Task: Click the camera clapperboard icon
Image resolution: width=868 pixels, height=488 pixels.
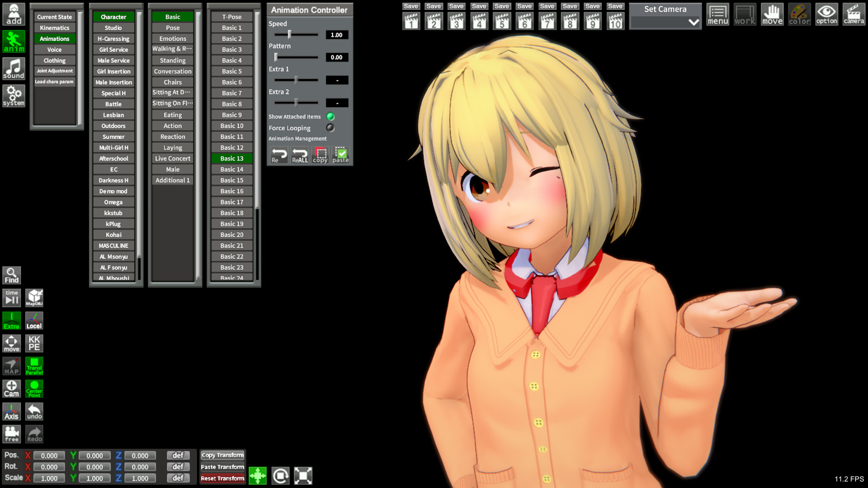Action: coord(854,14)
